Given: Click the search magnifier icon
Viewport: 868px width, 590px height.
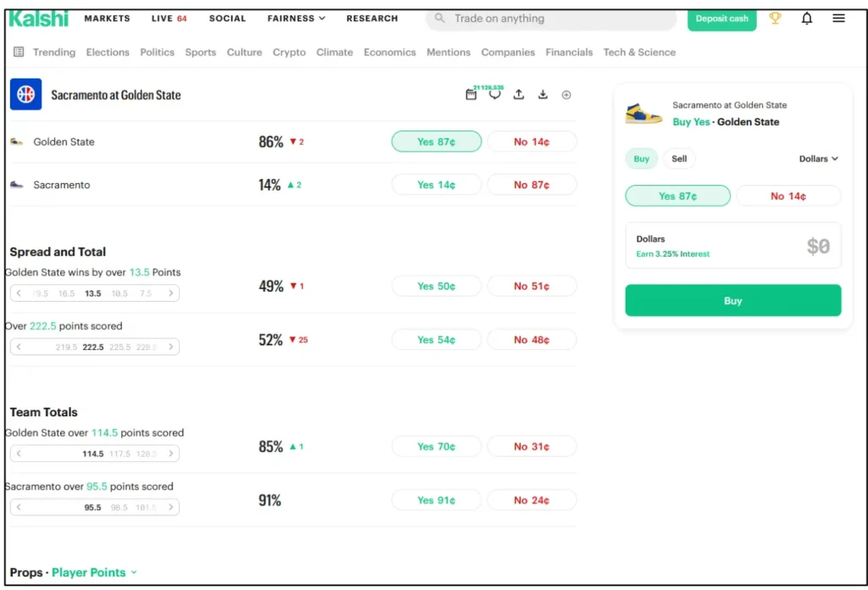Looking at the screenshot, I should click(440, 19).
